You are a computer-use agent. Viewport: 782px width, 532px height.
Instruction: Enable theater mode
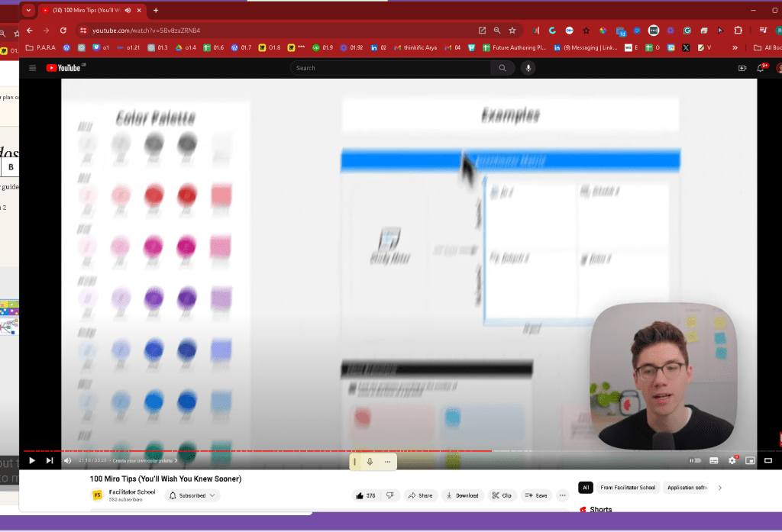pos(768,461)
